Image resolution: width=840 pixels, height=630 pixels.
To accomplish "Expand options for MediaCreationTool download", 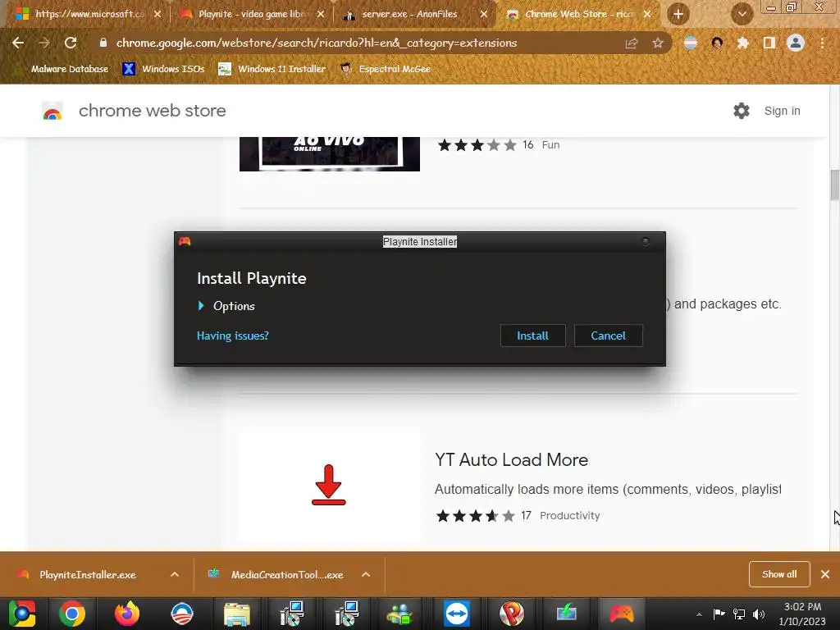I will (366, 575).
